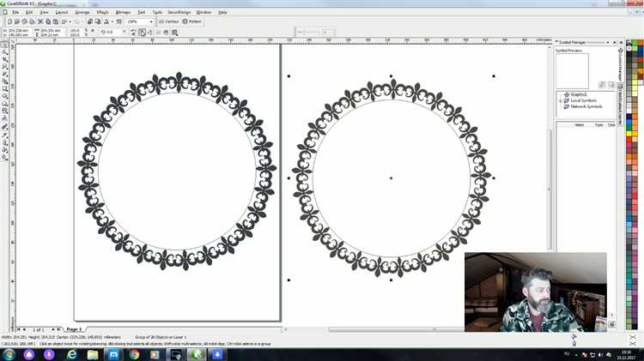Toggle the lock ratio button
Image resolution: width=644 pixels, height=361 pixels.
[x=92, y=32]
